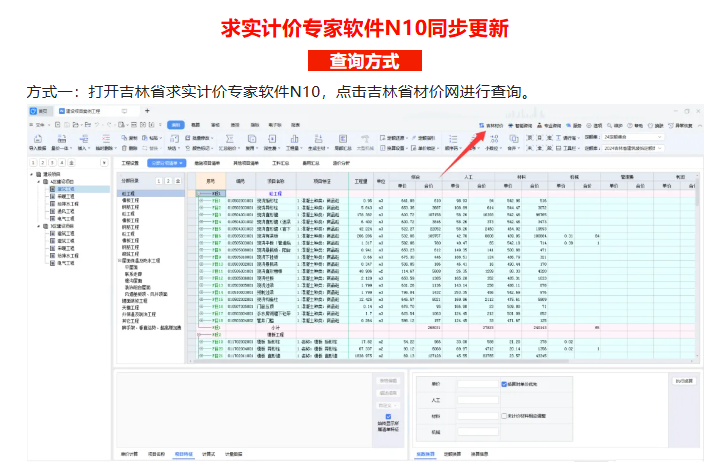Click the collapse ribbon chevron at far right
Screen dimensions: 718x464
700,126
